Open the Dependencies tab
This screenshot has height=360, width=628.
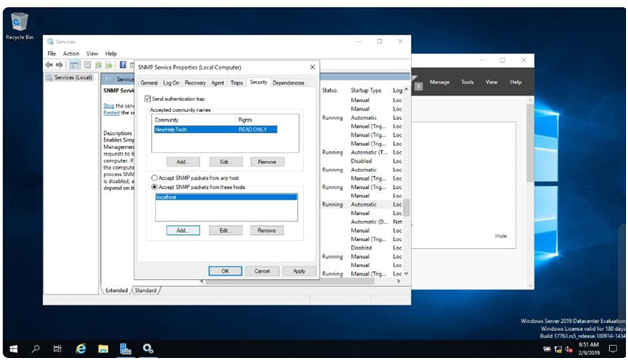point(288,83)
